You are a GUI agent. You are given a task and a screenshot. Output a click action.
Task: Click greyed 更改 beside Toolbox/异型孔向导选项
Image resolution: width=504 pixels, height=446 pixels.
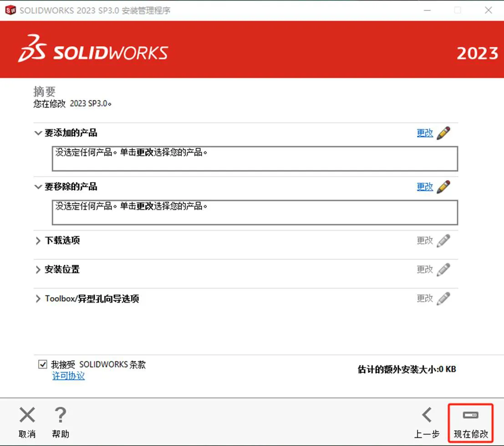pos(425,299)
